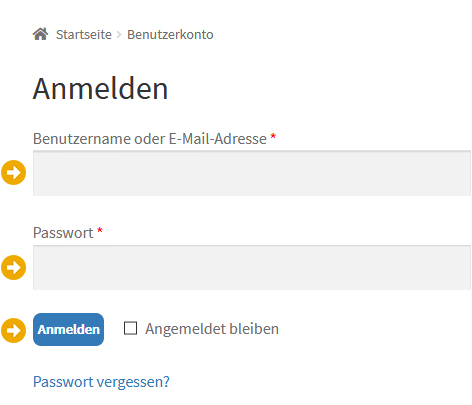Screen dimensions: 472x405
Task: Click the Startseite text next to home icon
Action: [84, 35]
